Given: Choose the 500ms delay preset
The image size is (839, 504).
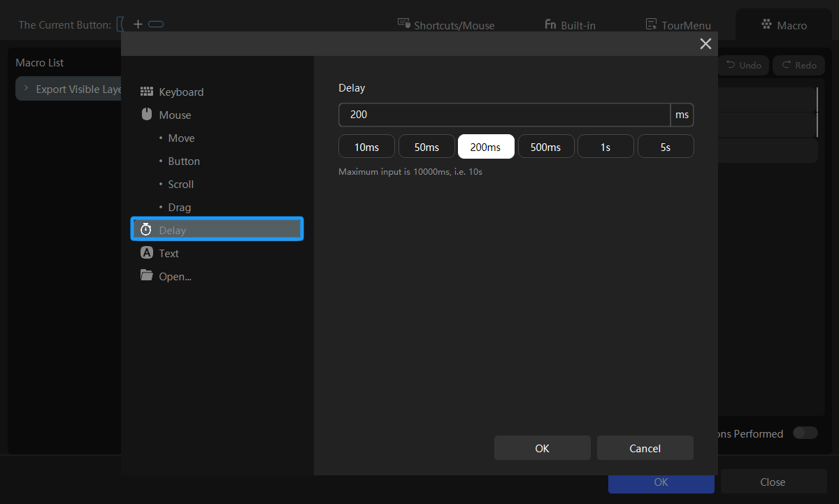Looking at the screenshot, I should [546, 147].
